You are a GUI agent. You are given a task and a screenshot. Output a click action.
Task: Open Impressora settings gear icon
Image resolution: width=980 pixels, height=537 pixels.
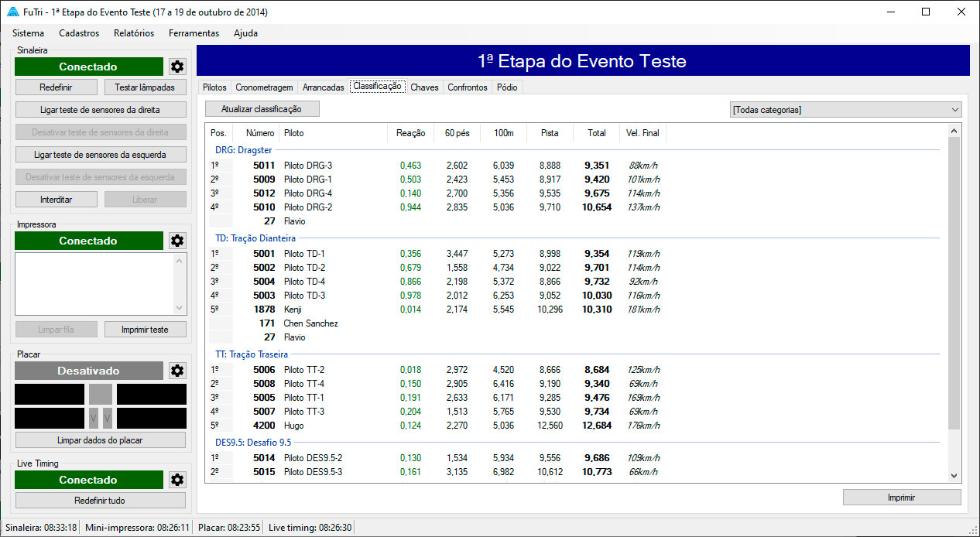click(x=177, y=241)
